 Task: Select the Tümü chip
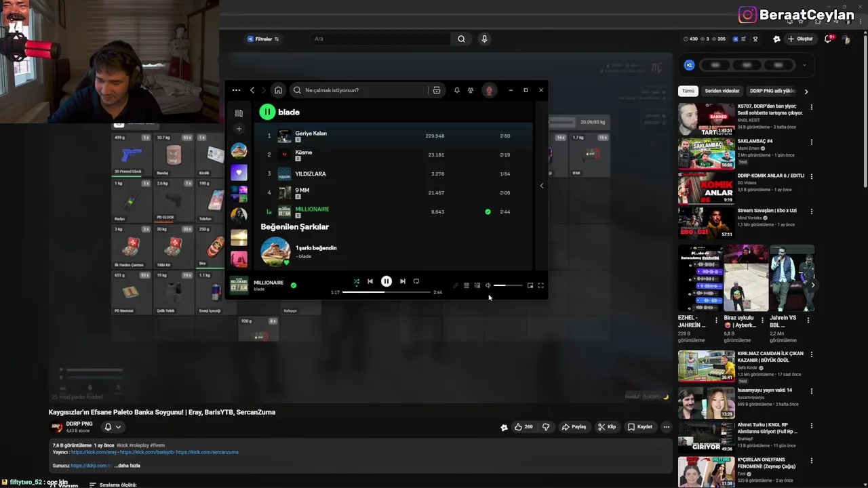tap(688, 91)
